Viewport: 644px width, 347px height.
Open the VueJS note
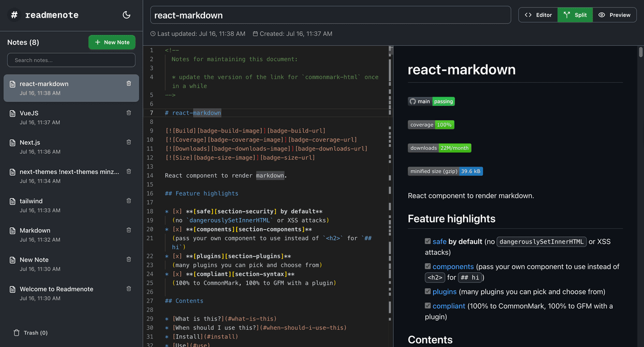point(71,117)
